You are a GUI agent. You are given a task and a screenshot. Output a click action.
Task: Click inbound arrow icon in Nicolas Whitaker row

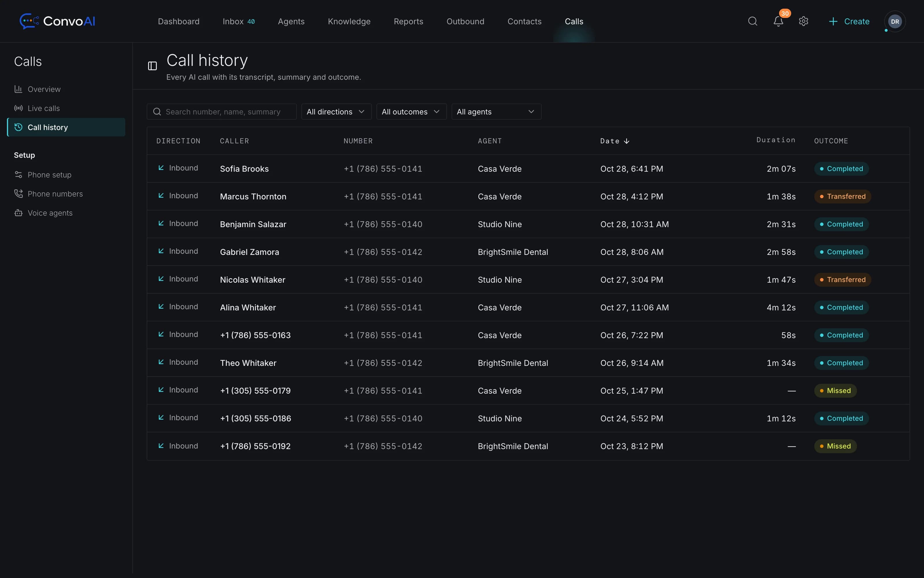click(161, 279)
